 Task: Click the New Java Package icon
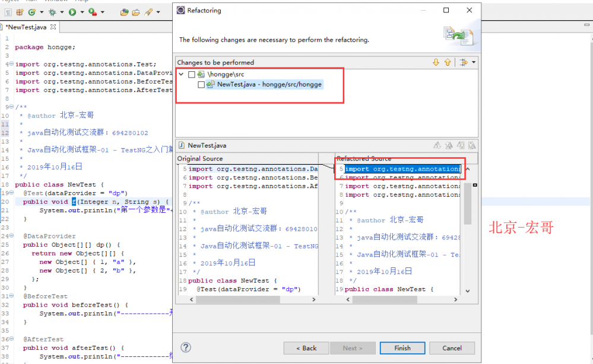(20, 12)
